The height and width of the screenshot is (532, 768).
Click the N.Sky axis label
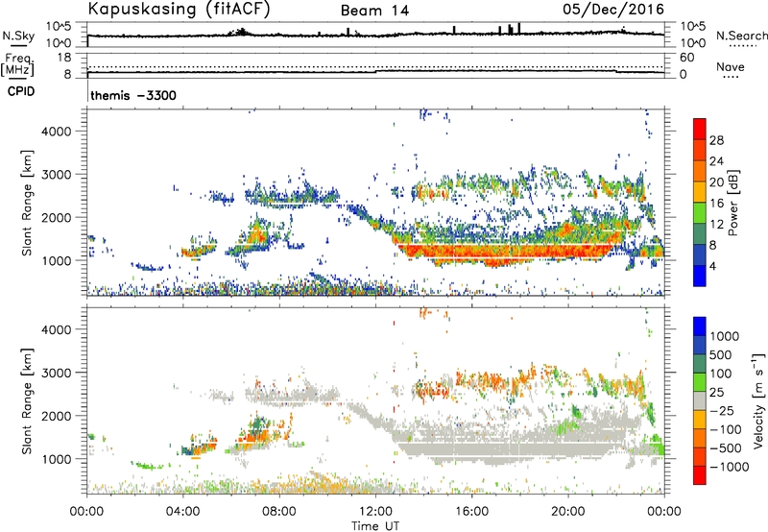[18, 36]
